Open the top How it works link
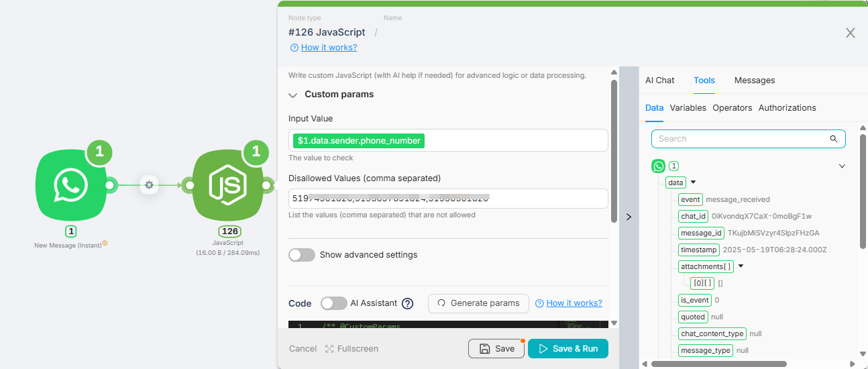Screen dimensions: 868x369 (x=329, y=48)
